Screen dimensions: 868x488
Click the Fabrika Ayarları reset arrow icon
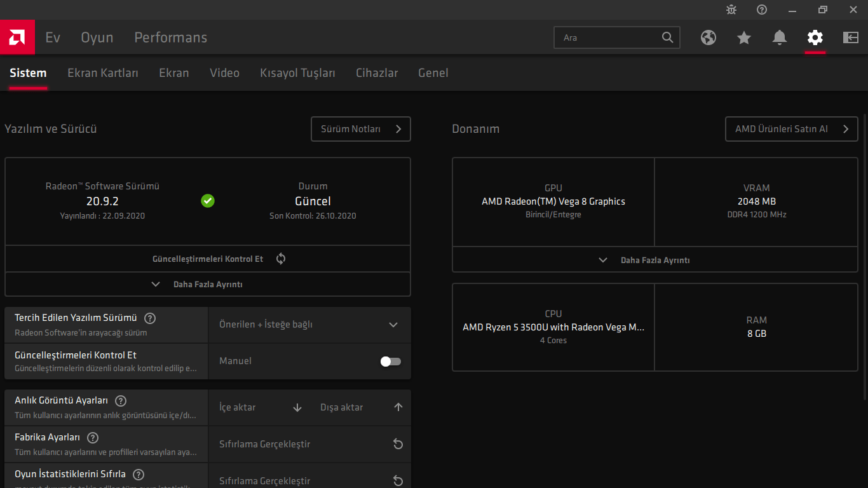[398, 444]
